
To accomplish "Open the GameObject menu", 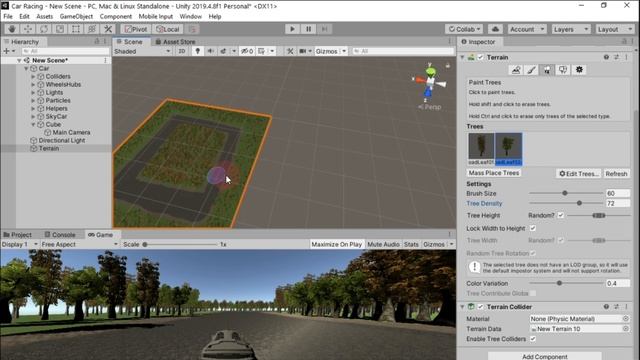I will tap(76, 16).
